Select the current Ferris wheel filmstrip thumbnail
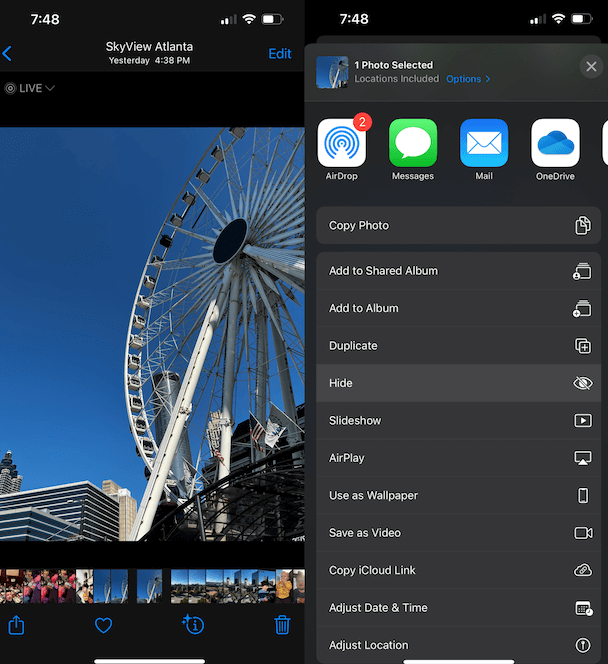 [149, 586]
